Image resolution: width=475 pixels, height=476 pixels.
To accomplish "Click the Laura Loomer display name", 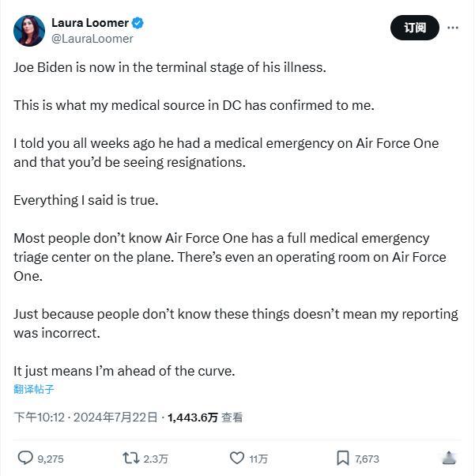I will click(90, 23).
